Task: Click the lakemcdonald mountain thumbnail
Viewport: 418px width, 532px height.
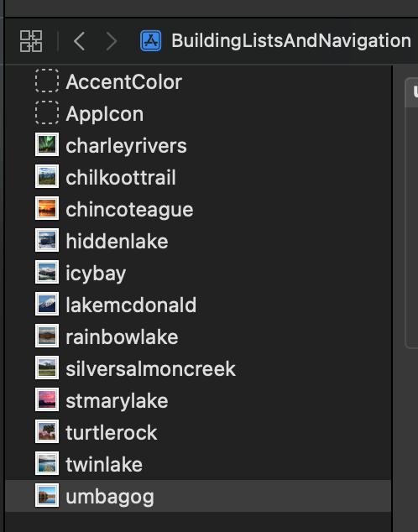Action: [47, 304]
